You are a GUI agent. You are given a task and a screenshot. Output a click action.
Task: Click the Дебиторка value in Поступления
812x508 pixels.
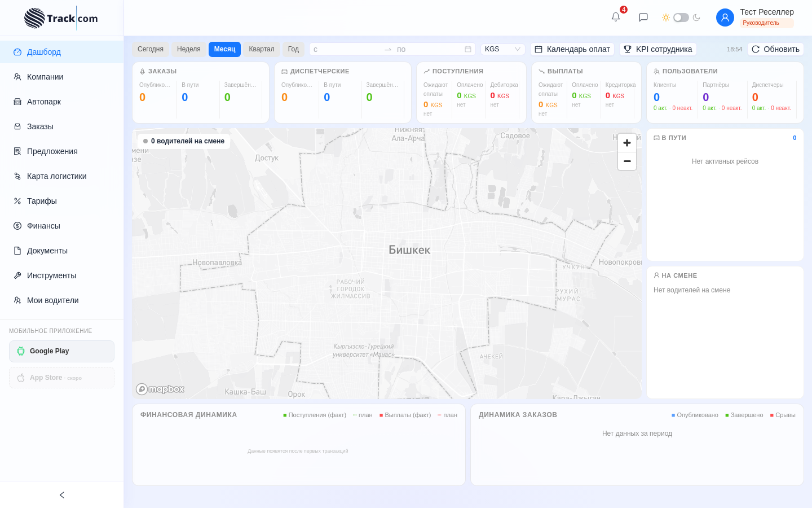(500, 95)
